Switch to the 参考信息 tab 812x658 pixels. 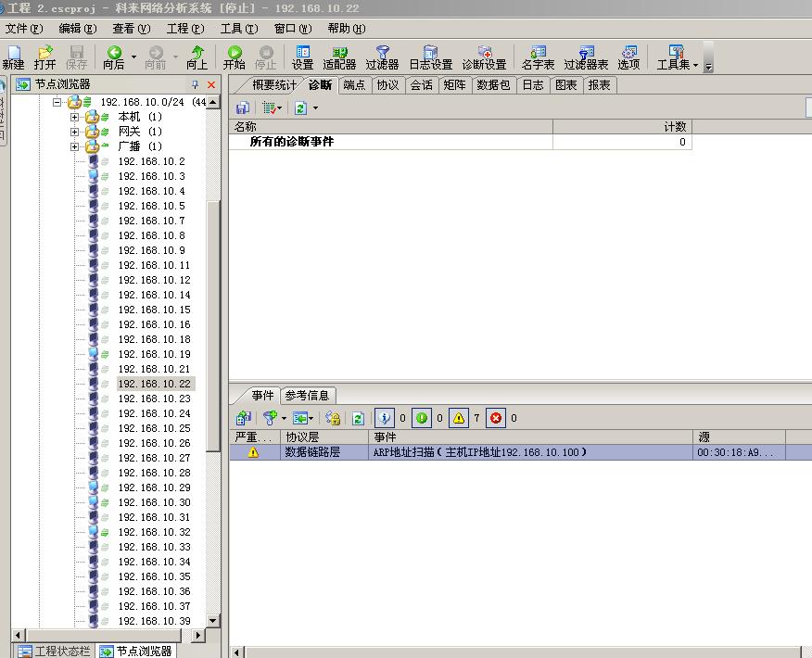308,395
